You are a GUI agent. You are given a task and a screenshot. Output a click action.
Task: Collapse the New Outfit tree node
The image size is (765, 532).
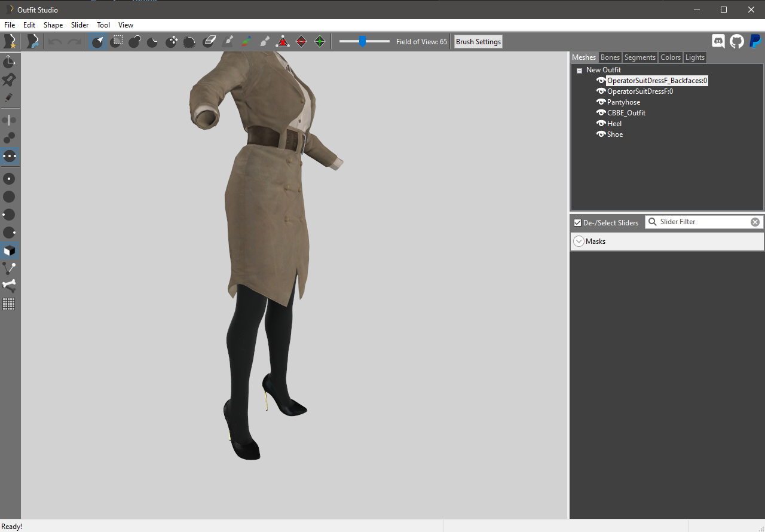click(x=579, y=71)
